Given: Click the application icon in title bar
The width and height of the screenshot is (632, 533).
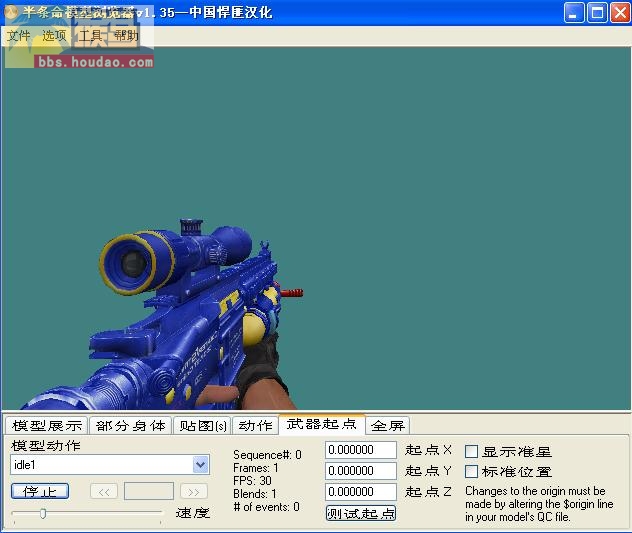Looking at the screenshot, I should tap(11, 12).
